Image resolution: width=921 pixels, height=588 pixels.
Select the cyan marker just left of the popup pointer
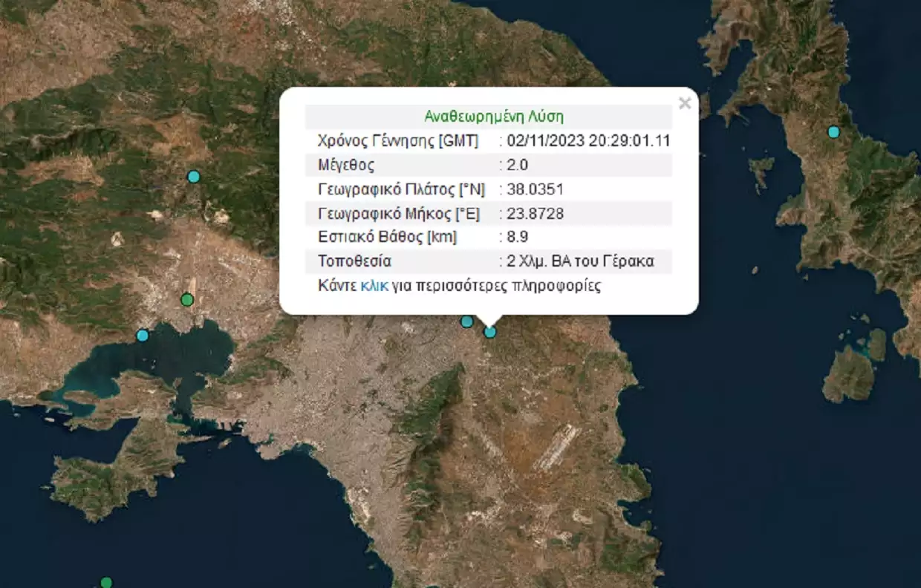click(466, 321)
